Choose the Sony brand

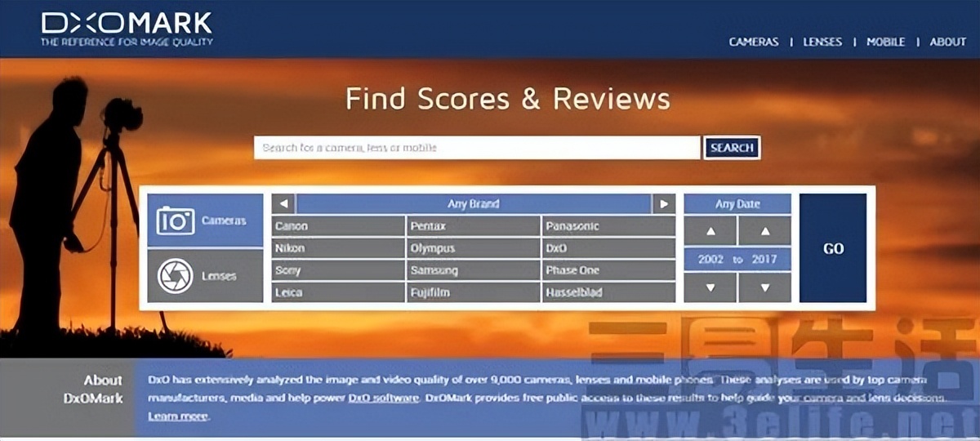[337, 270]
